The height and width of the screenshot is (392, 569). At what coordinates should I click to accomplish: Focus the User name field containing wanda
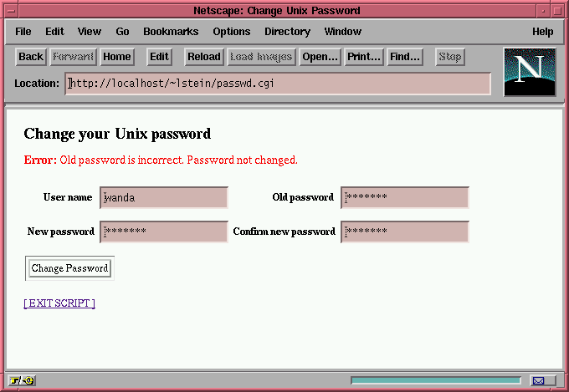pyautogui.click(x=164, y=198)
